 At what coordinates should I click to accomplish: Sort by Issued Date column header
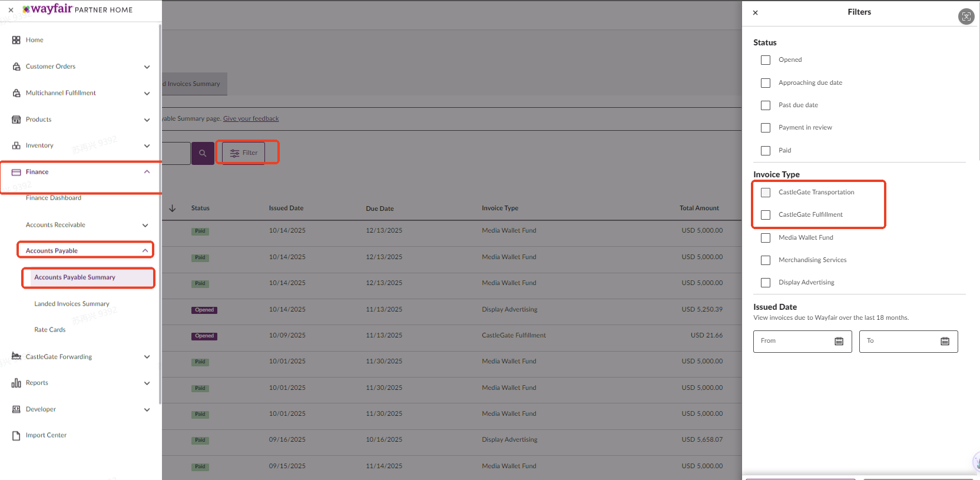pyautogui.click(x=286, y=208)
